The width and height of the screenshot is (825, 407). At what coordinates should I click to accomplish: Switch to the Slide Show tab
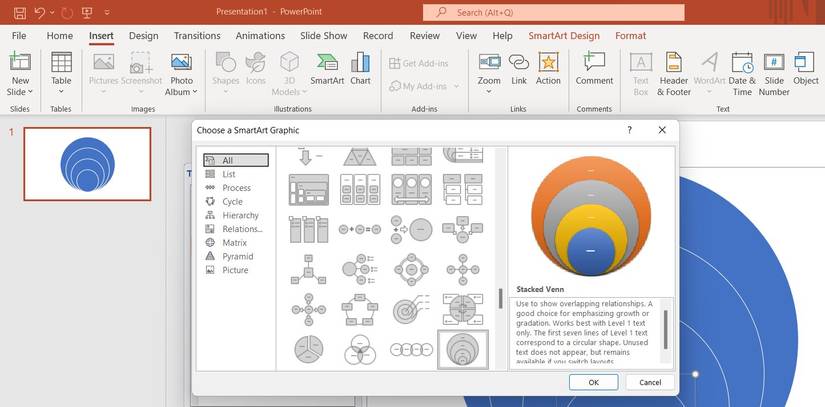pyautogui.click(x=324, y=36)
